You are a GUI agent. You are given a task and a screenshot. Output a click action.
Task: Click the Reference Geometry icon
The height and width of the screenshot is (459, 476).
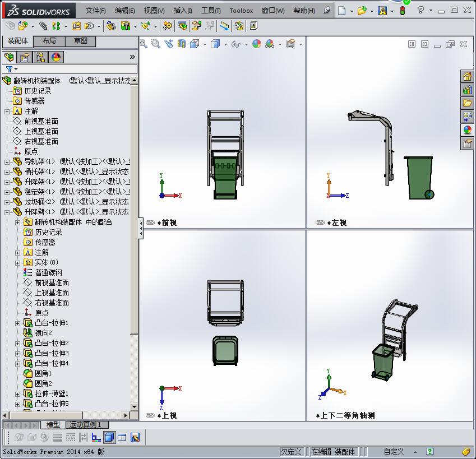pos(145,26)
